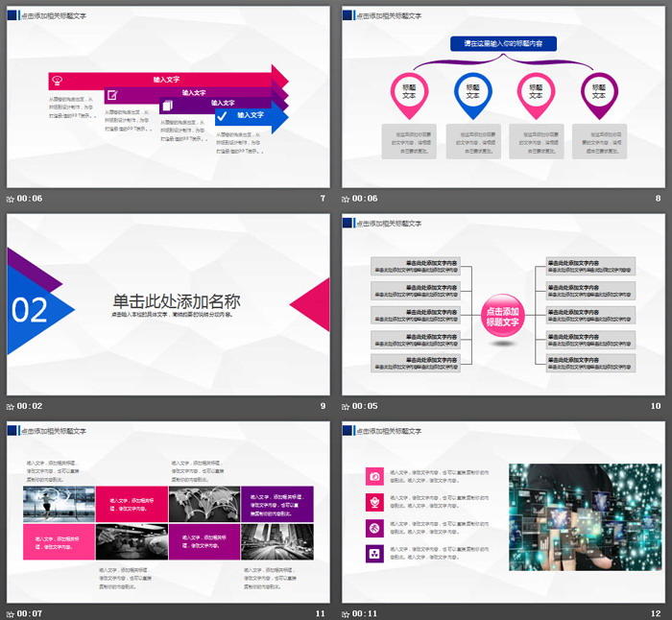The height and width of the screenshot is (620, 672).
Task: Click the 00:06 timing under slide 8
Action: coord(365,199)
